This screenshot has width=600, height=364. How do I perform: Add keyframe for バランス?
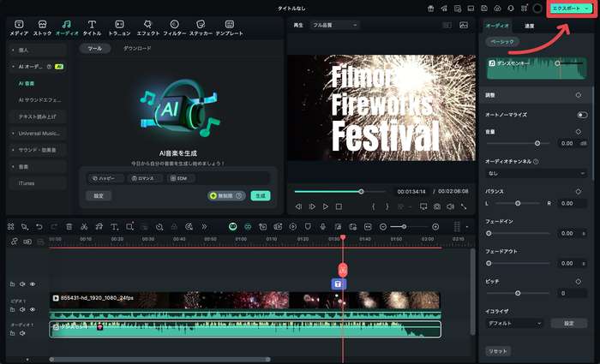click(579, 192)
